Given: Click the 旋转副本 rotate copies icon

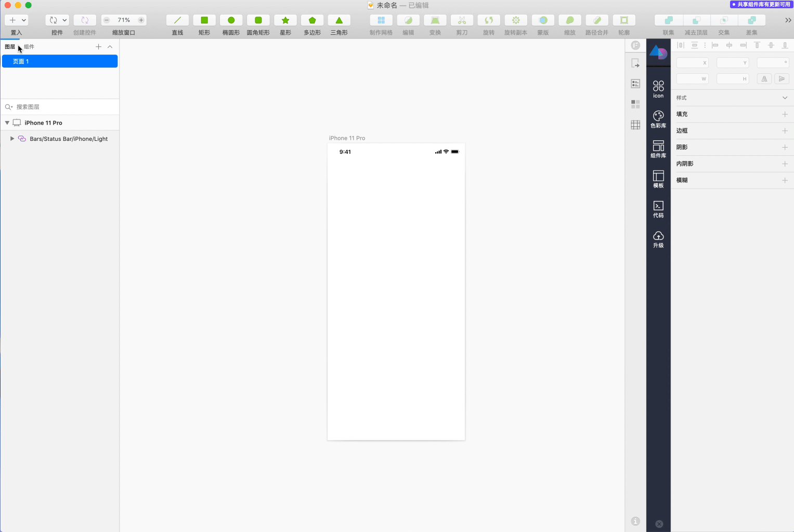Looking at the screenshot, I should (516, 20).
